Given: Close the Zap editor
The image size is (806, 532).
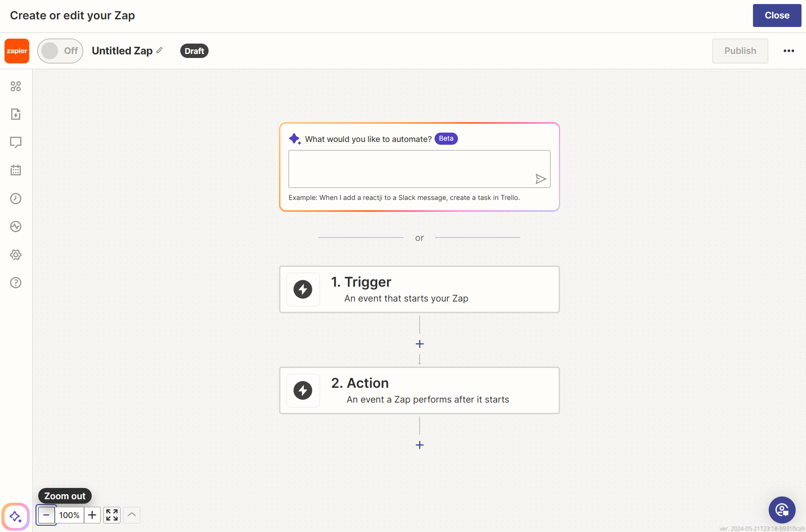Looking at the screenshot, I should tap(777, 15).
